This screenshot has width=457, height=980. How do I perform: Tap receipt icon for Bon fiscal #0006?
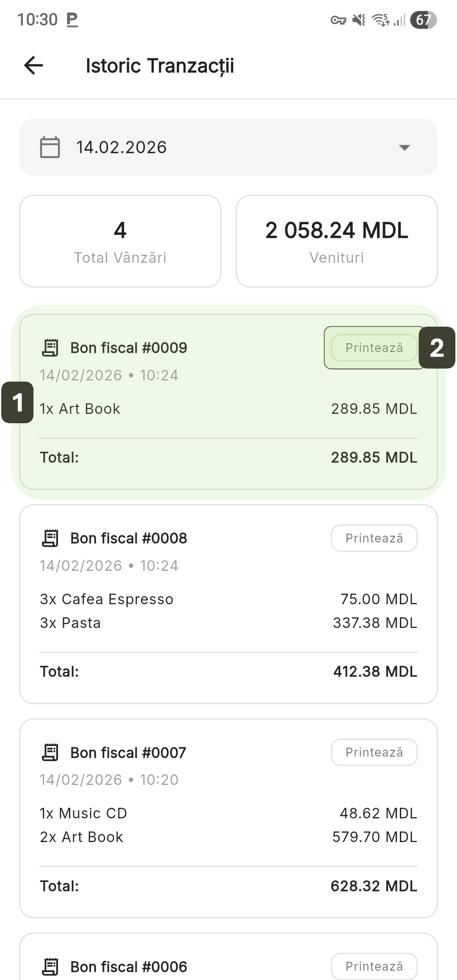(x=50, y=966)
